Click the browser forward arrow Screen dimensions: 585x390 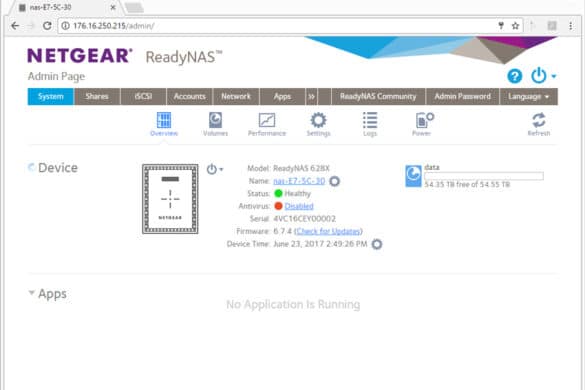(x=31, y=26)
